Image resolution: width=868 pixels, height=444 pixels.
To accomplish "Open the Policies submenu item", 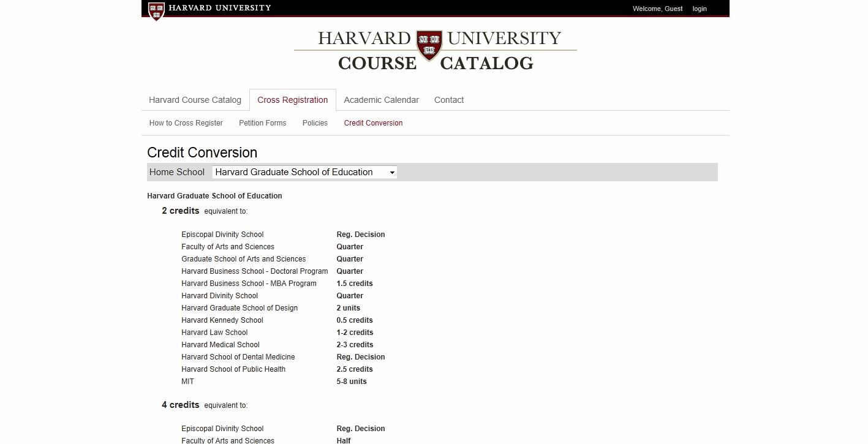I will (x=315, y=123).
